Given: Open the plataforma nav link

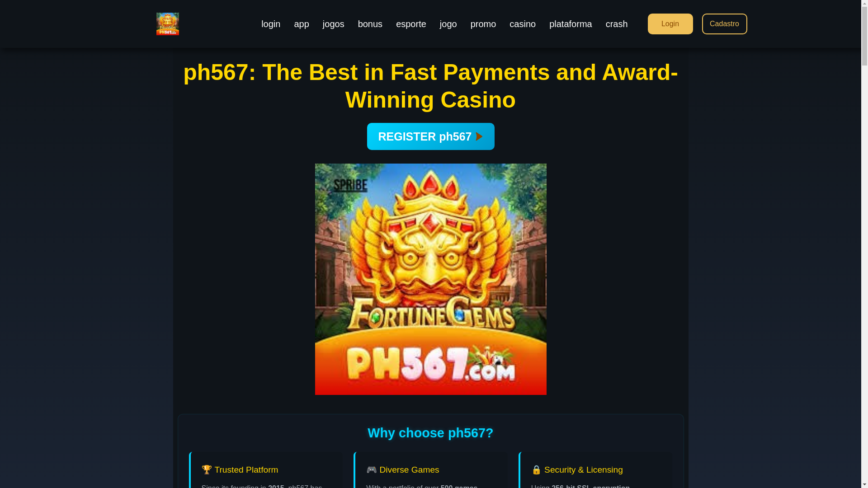Looking at the screenshot, I should (571, 24).
